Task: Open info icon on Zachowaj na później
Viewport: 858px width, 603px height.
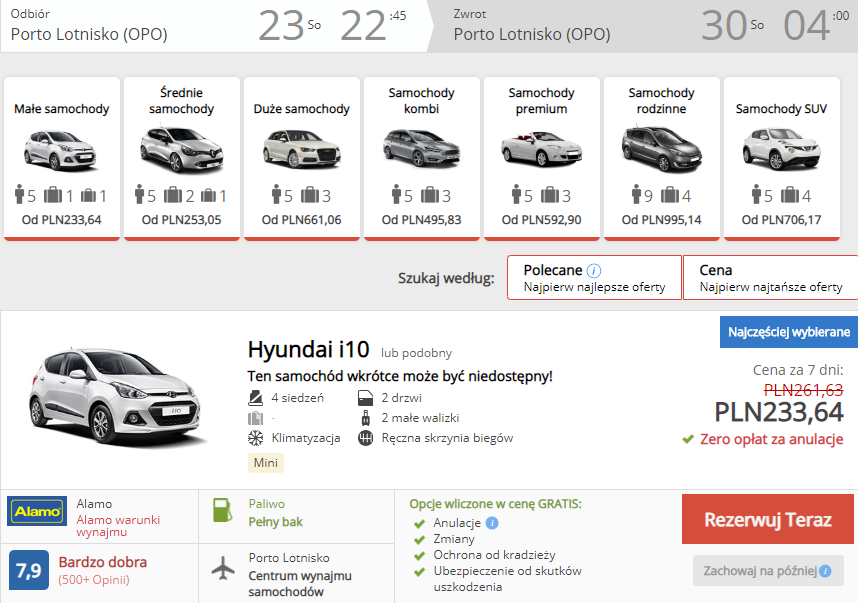Action: click(825, 571)
